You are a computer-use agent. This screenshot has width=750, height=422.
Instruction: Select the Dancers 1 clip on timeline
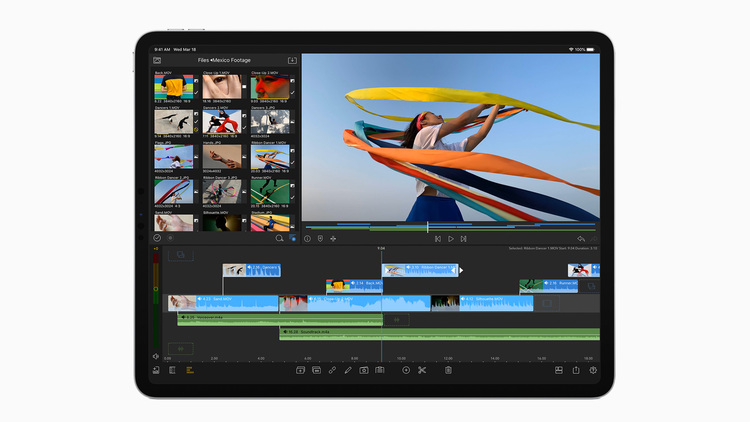click(252, 270)
